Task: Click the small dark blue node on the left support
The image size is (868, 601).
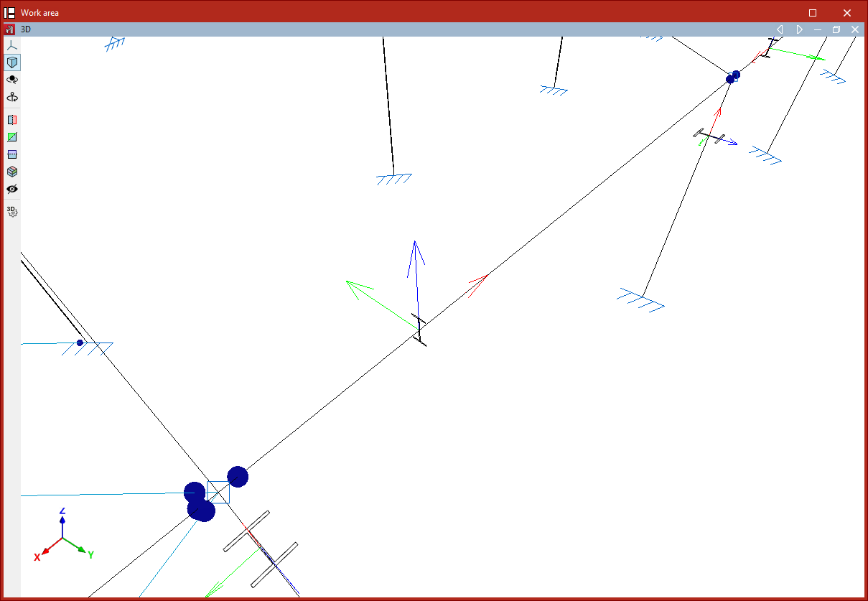Action: pos(80,343)
